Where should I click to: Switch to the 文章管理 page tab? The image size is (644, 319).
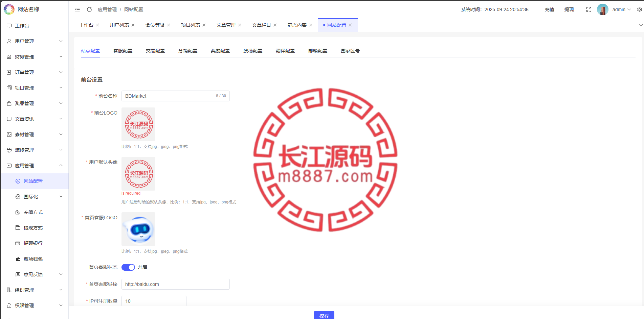[x=226, y=25]
